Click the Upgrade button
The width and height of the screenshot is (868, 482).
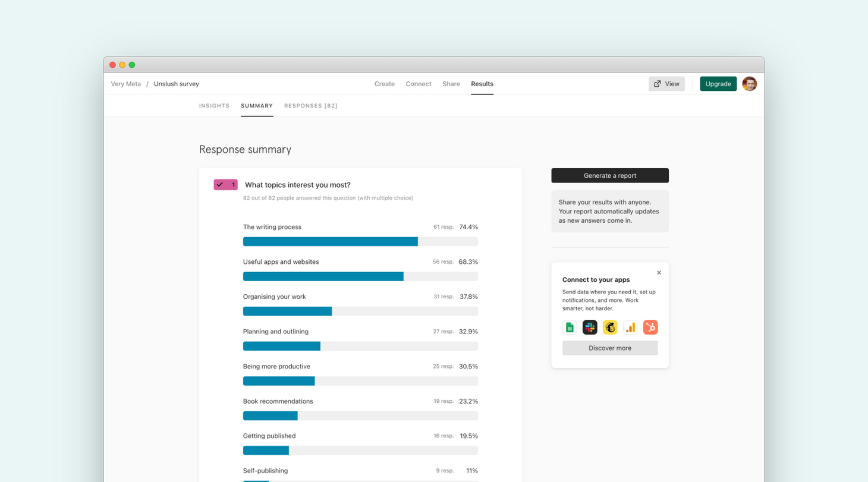tap(718, 84)
